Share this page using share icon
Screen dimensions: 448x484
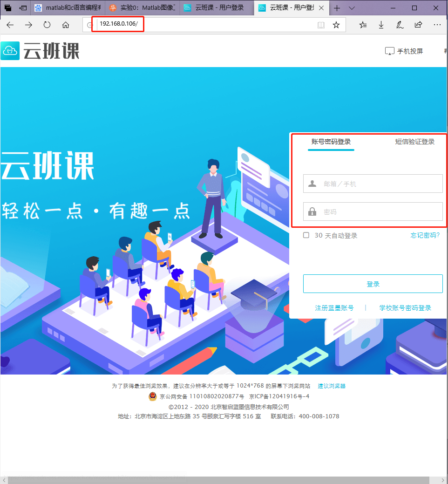418,25
